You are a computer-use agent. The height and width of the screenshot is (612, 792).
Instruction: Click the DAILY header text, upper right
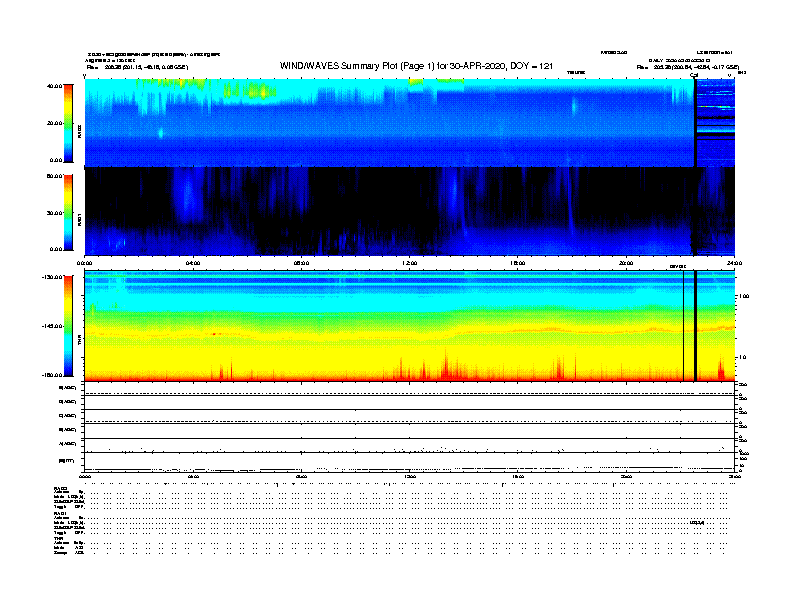pyautogui.click(x=679, y=60)
